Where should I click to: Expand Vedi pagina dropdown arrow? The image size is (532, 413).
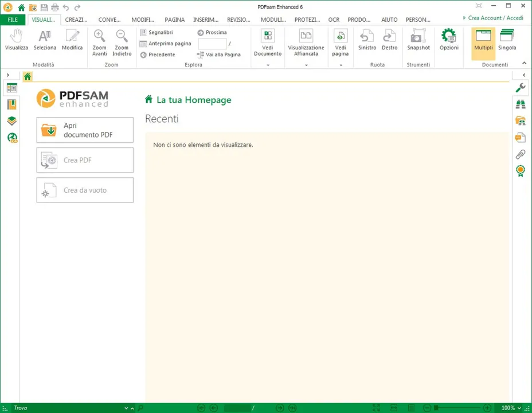341,65
